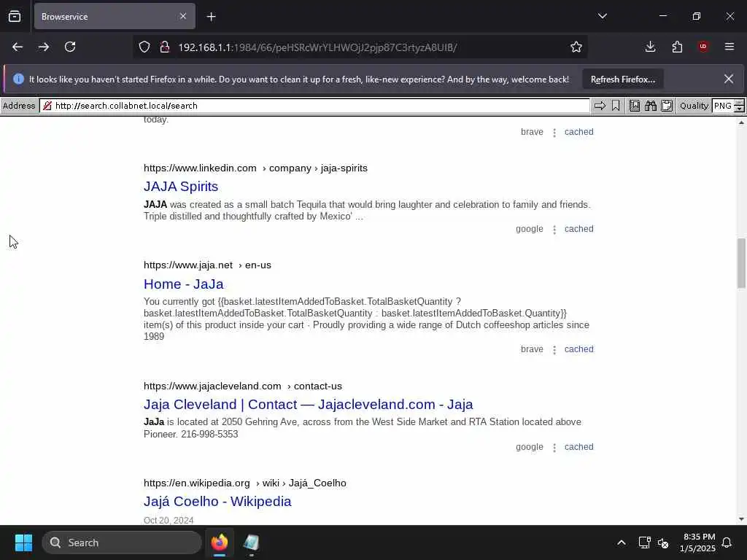Click the clipboard icon in Browservice bar
The width and height of the screenshot is (747, 560).
[667, 106]
